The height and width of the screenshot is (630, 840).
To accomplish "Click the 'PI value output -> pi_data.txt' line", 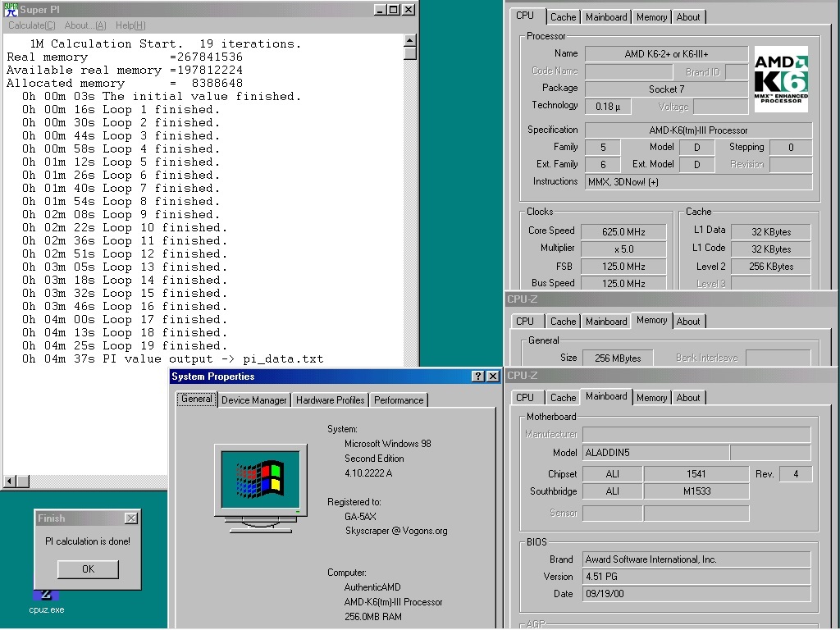I will pyautogui.click(x=172, y=359).
